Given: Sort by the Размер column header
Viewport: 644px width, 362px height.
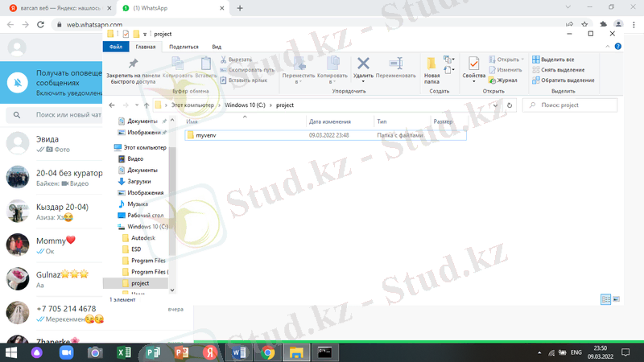Looking at the screenshot, I should 443,121.
